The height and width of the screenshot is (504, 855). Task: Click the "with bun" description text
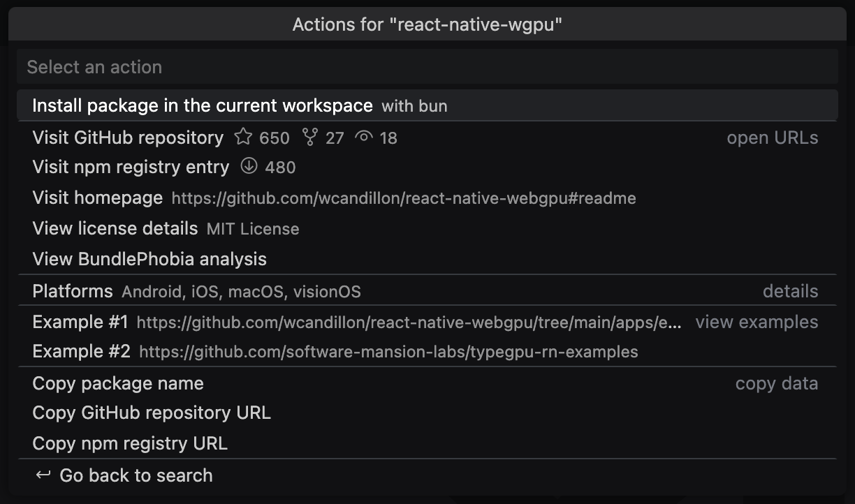tap(414, 106)
